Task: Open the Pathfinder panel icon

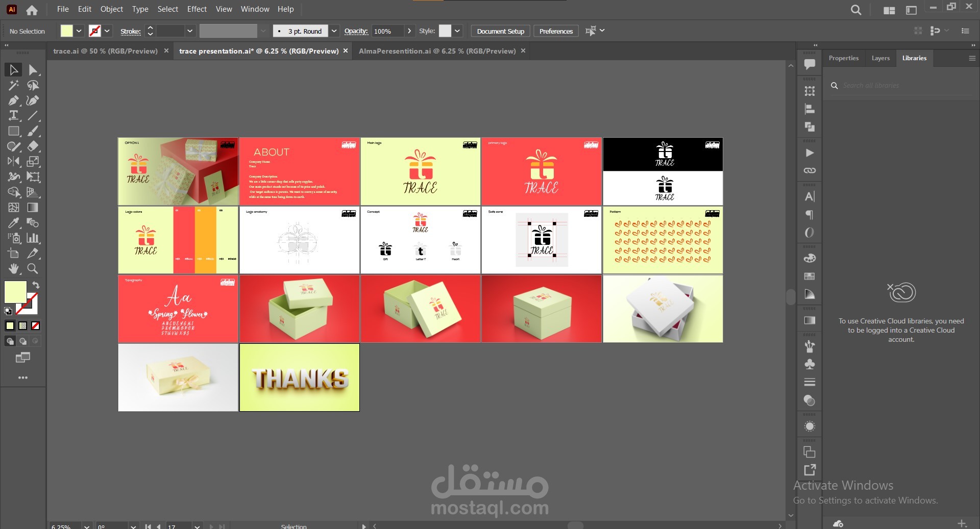Action: pyautogui.click(x=810, y=127)
